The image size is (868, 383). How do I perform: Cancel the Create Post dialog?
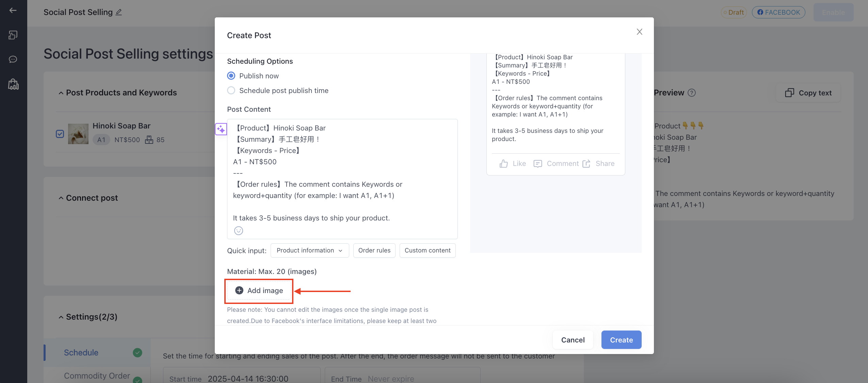[573, 340]
